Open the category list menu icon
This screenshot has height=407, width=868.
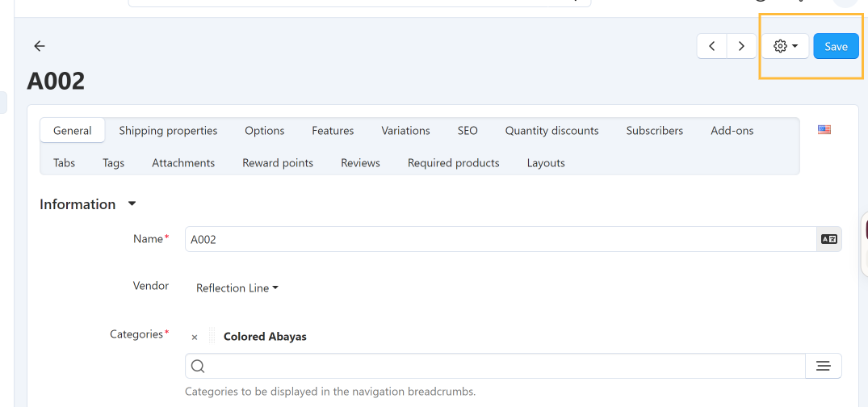[823, 366]
